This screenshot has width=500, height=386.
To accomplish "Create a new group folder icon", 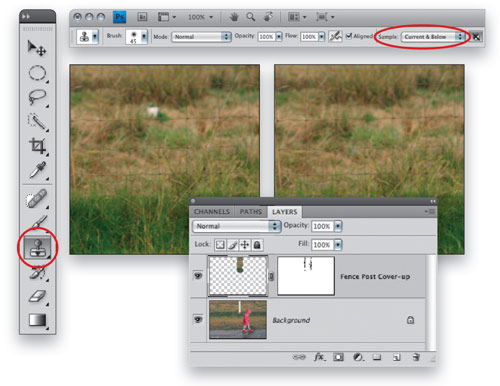I will [x=377, y=357].
